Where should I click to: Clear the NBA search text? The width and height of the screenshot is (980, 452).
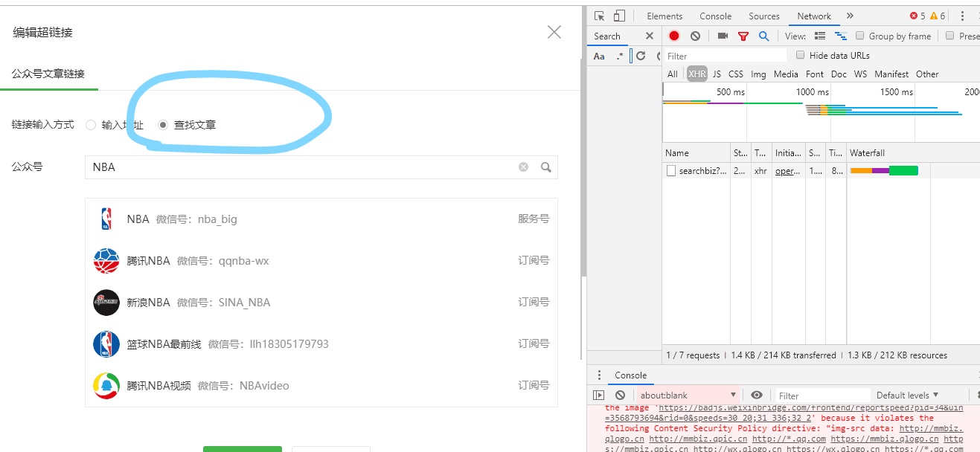coord(523,167)
